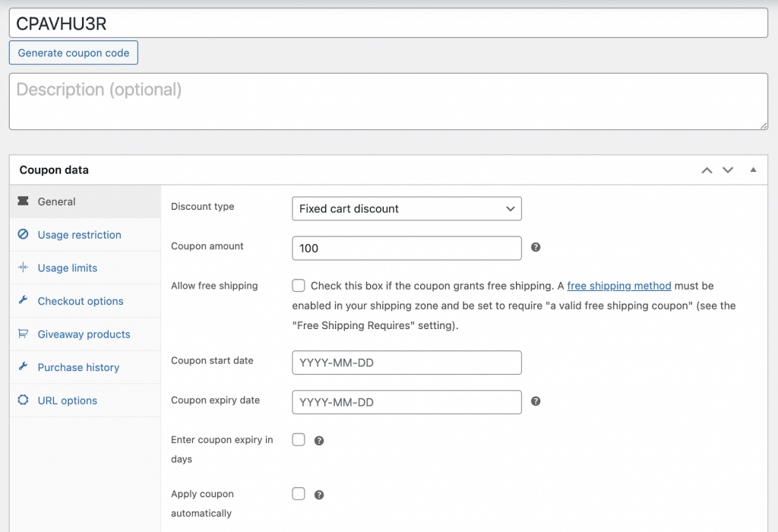
Task: Click the Description (optional) text area
Action: click(388, 102)
